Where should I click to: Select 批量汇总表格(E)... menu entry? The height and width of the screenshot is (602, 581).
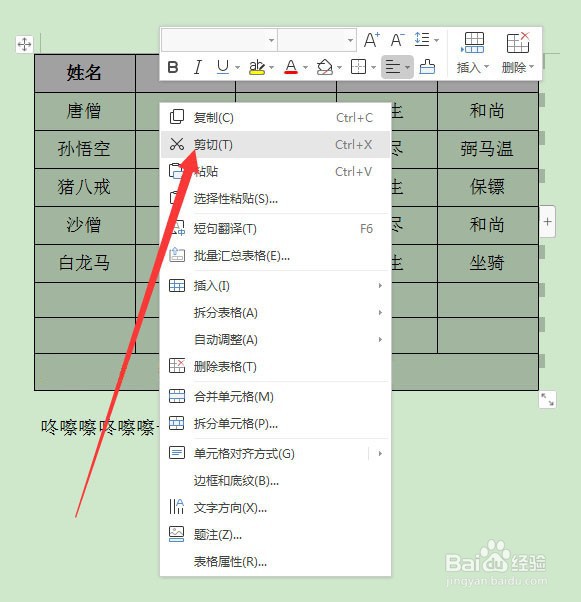coord(275,255)
